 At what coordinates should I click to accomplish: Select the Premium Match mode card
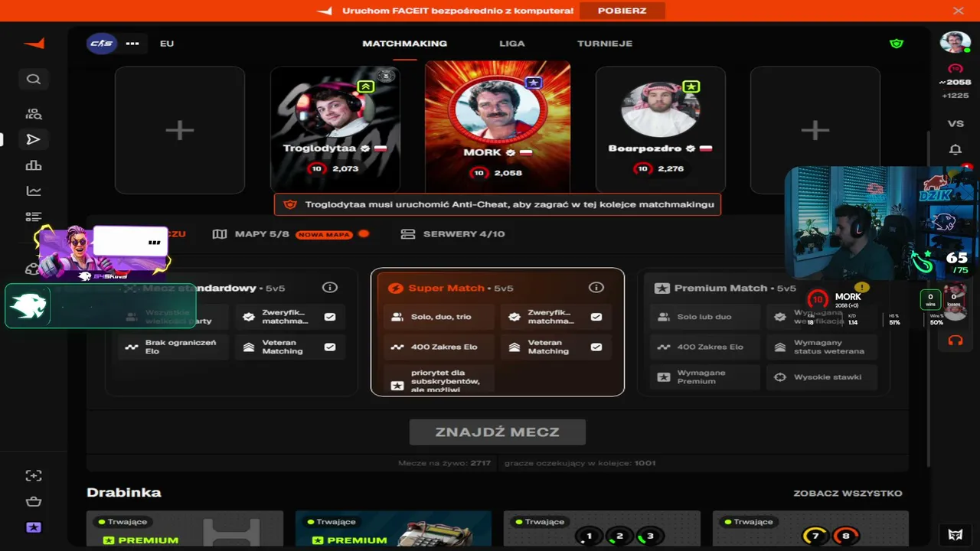click(763, 332)
